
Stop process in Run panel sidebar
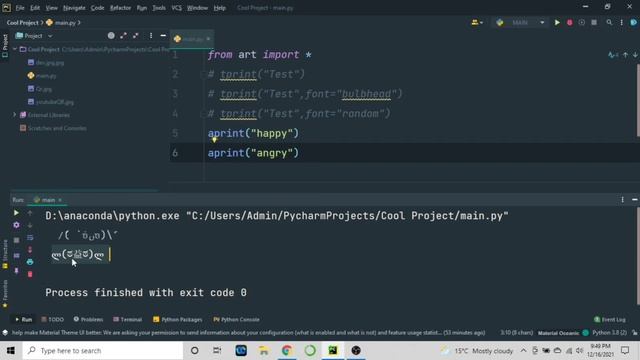(x=16, y=240)
